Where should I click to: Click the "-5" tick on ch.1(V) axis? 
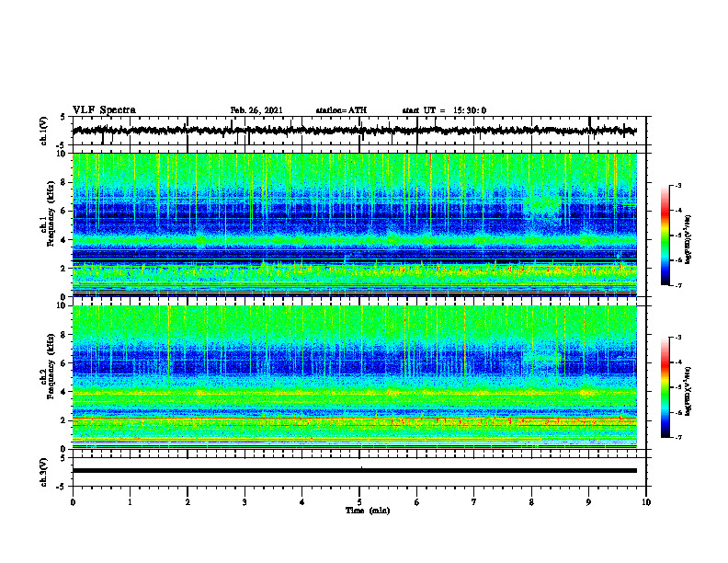[62, 145]
